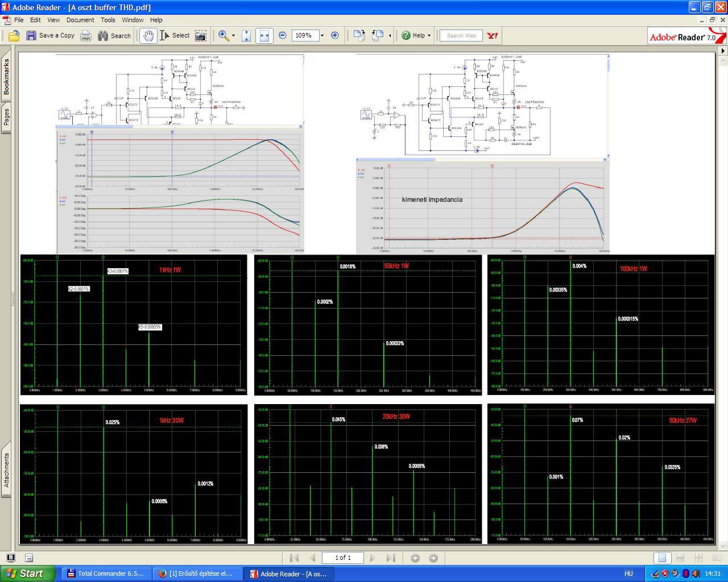Click the Print icon in toolbar
728x582 pixels.
tap(86, 35)
